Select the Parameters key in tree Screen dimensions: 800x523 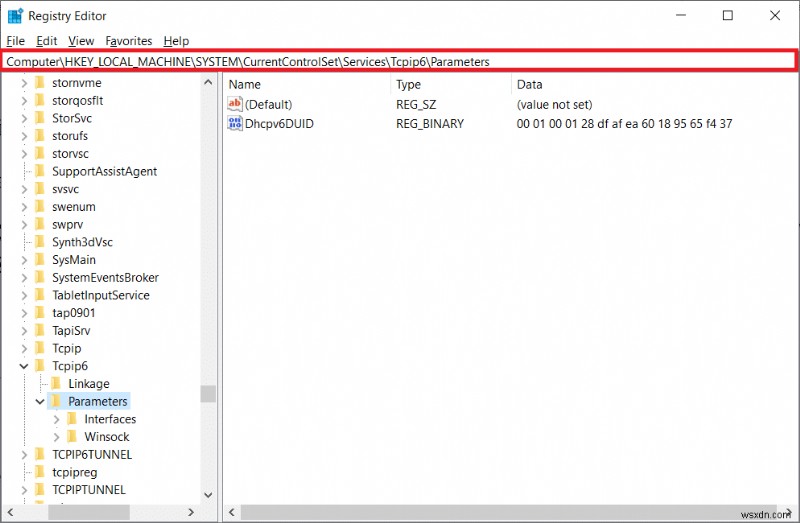coord(97,401)
